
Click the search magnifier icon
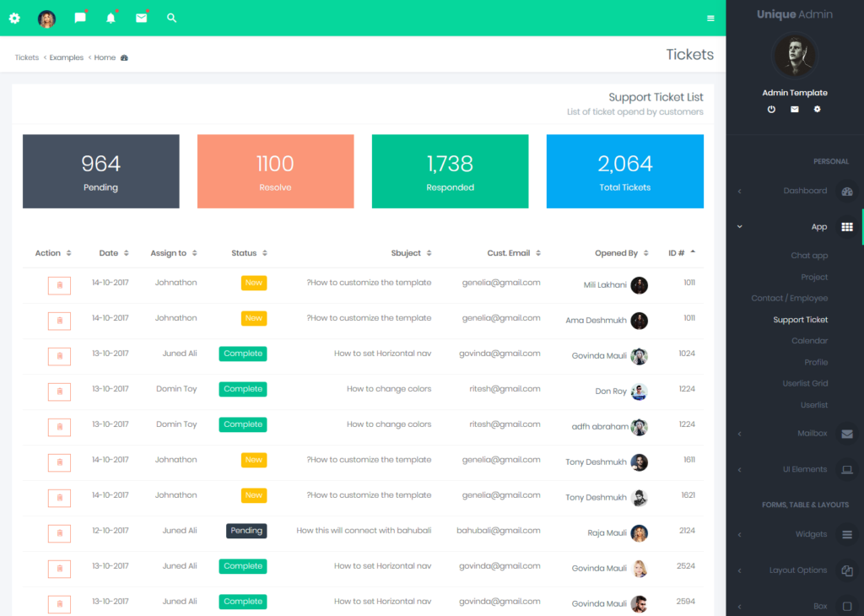pos(171,18)
